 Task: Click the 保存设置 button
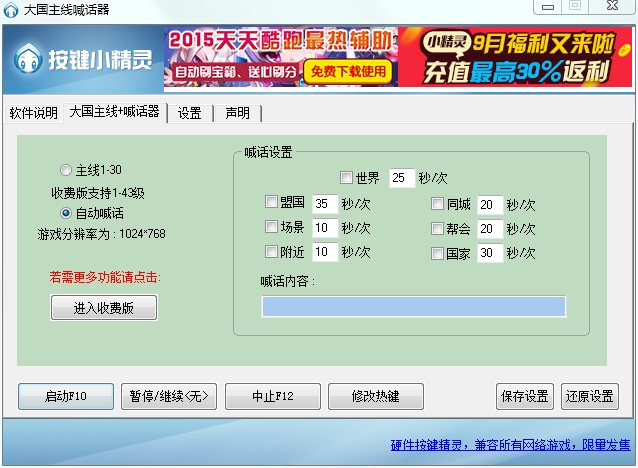(524, 396)
